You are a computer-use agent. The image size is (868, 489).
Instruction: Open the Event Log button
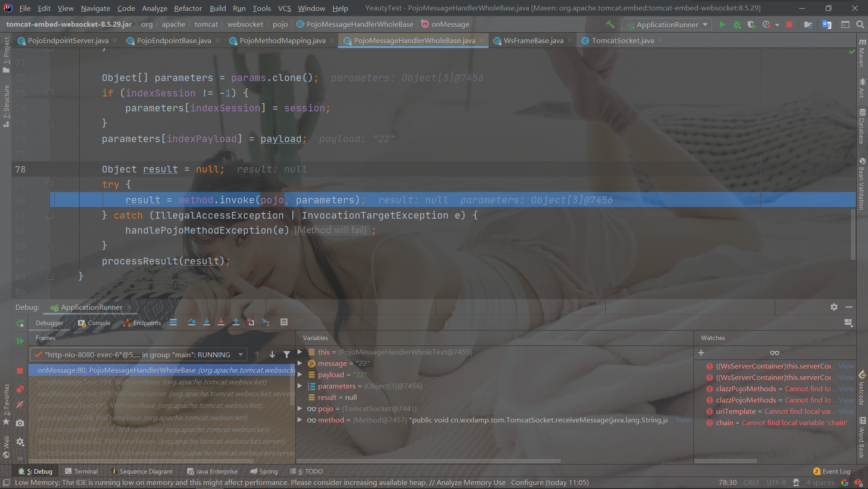coord(831,471)
